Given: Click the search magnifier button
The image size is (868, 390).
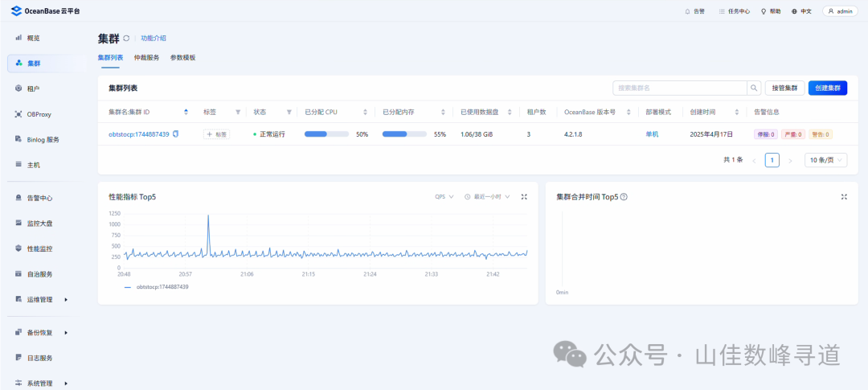Looking at the screenshot, I should pyautogui.click(x=754, y=88).
